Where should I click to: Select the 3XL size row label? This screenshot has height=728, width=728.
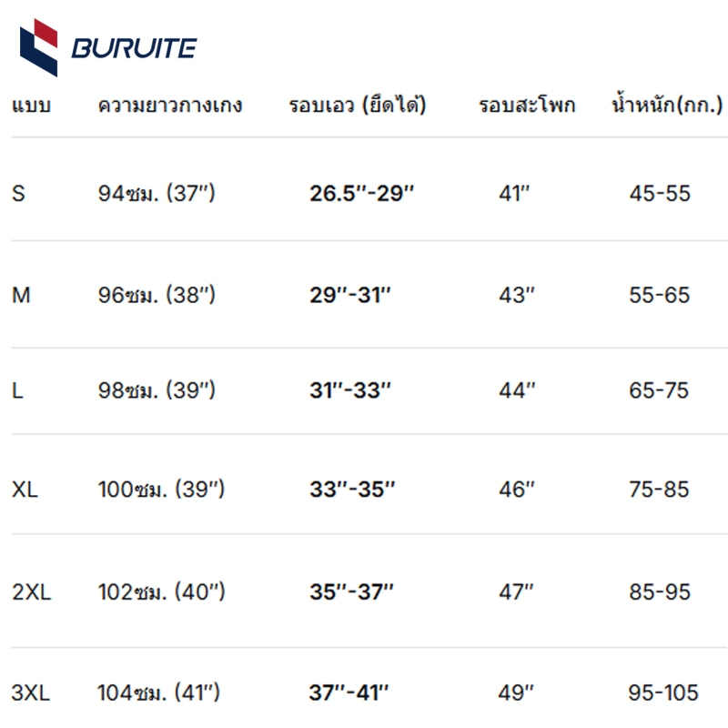click(x=32, y=693)
